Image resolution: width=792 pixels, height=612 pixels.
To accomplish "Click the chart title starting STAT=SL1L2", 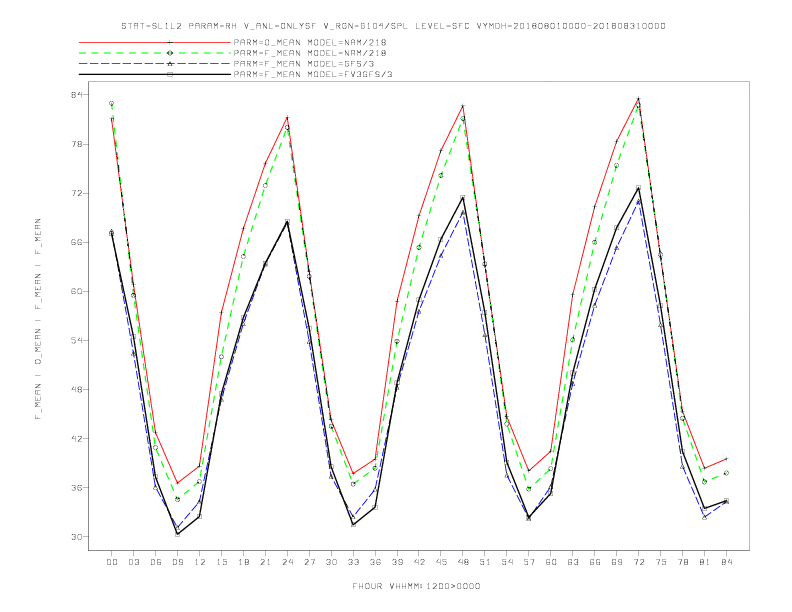I will point(393,26).
